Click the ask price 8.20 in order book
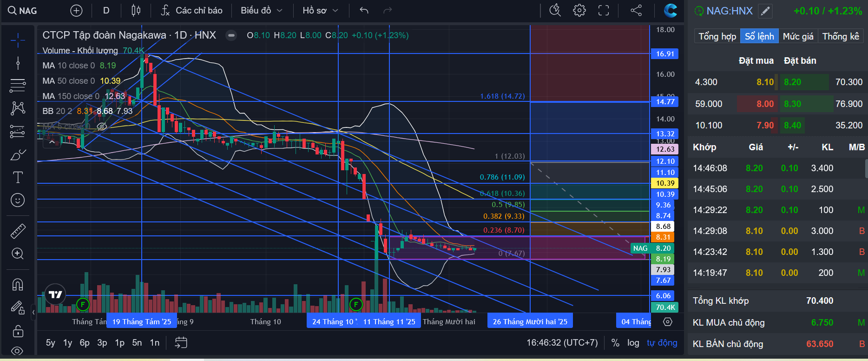This screenshot has height=361, width=868. pos(793,82)
